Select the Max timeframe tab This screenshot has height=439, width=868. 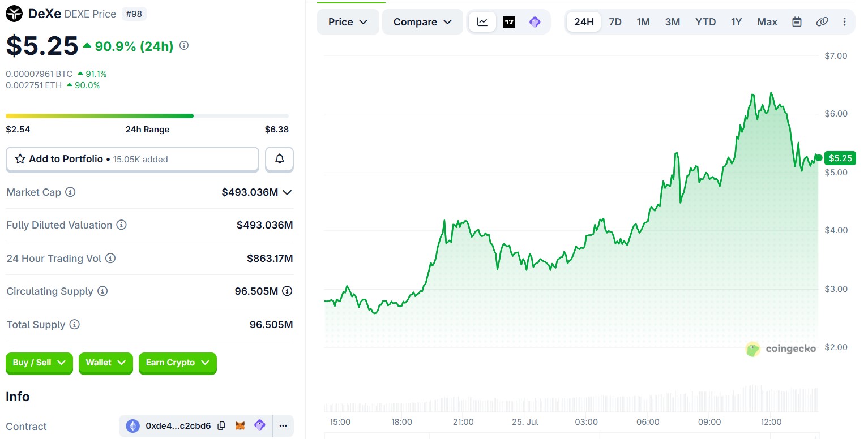pyautogui.click(x=767, y=22)
